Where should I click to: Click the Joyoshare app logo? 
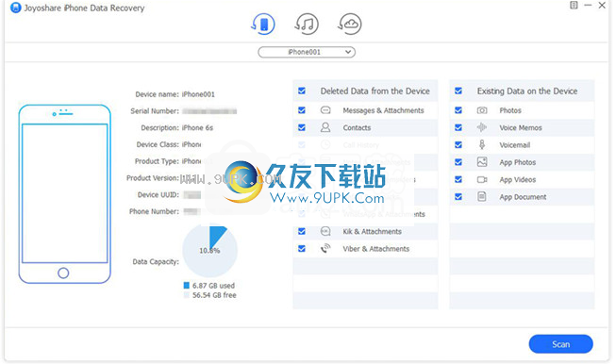[x=16, y=8]
